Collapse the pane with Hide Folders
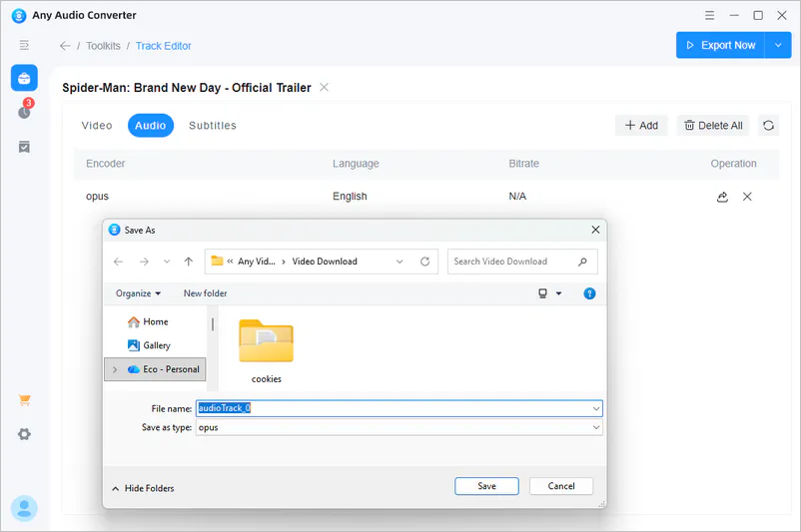The image size is (801, 532). pos(143,489)
